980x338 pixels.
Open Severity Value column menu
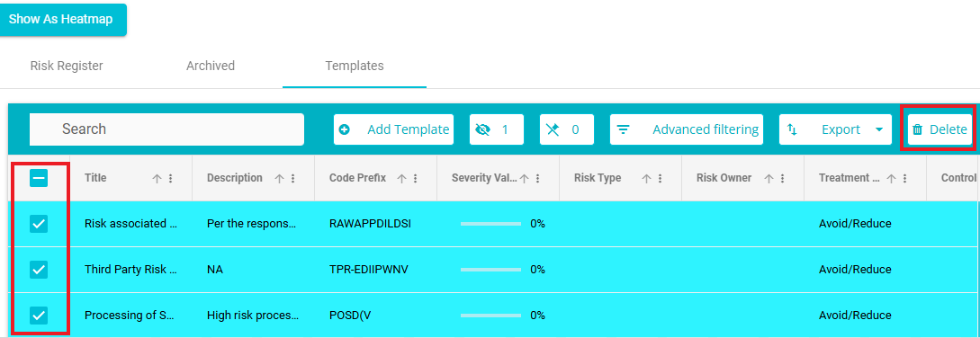point(537,178)
